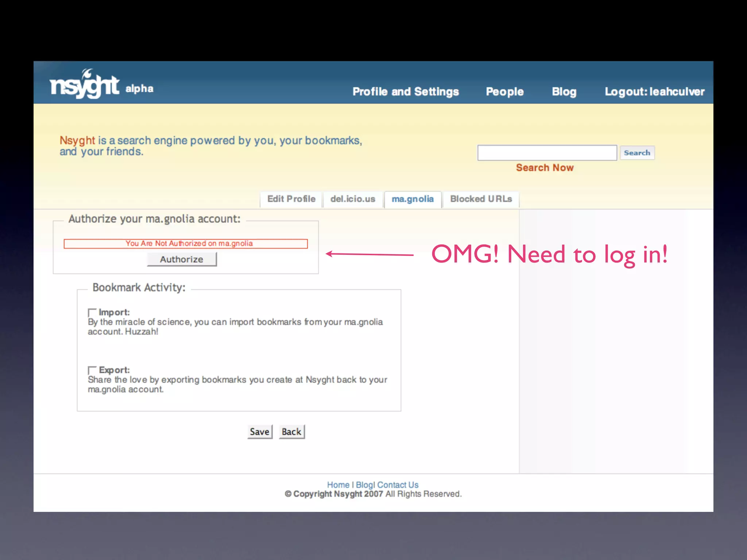Click the 'Search Now' text
Screen dimensions: 747x560
(545, 168)
